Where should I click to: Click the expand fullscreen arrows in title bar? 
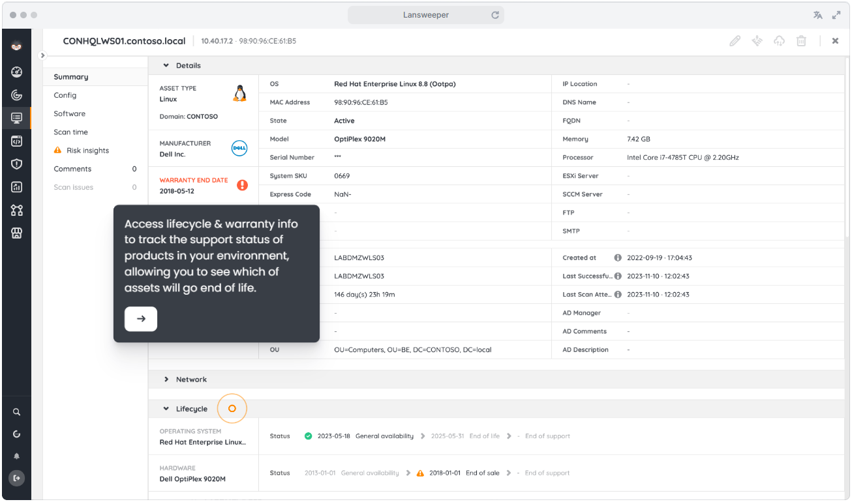(837, 15)
